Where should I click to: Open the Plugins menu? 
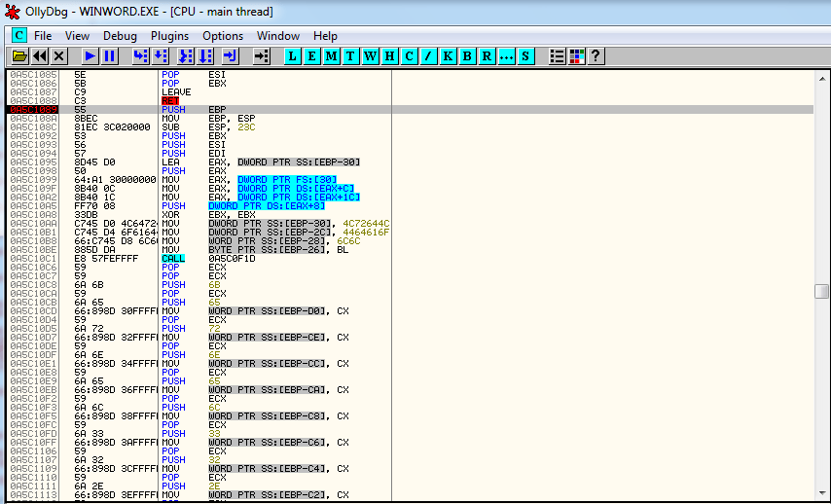(169, 36)
